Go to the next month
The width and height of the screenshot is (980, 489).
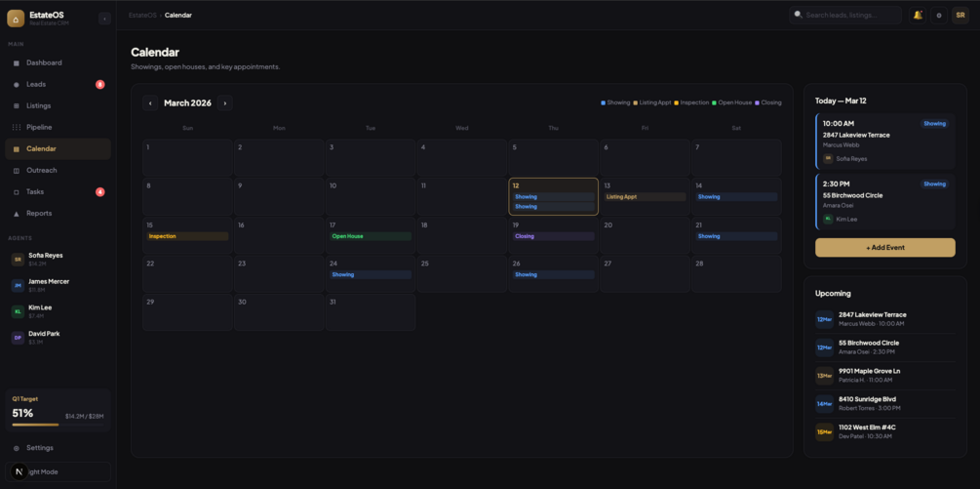coord(225,103)
